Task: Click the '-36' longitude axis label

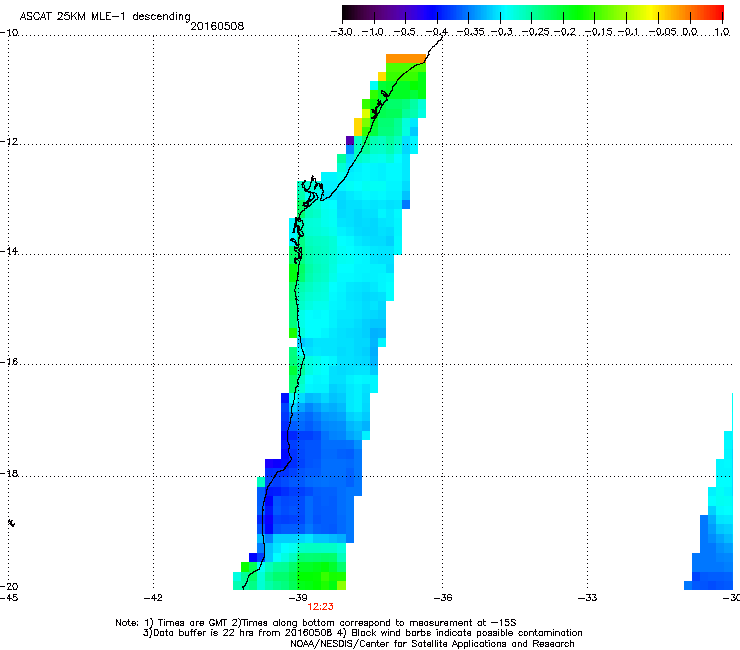Action: pyautogui.click(x=443, y=598)
